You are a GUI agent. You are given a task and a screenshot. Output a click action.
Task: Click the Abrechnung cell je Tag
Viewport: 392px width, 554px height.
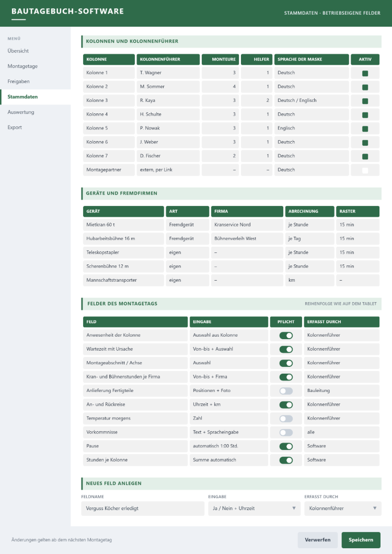coord(309,238)
